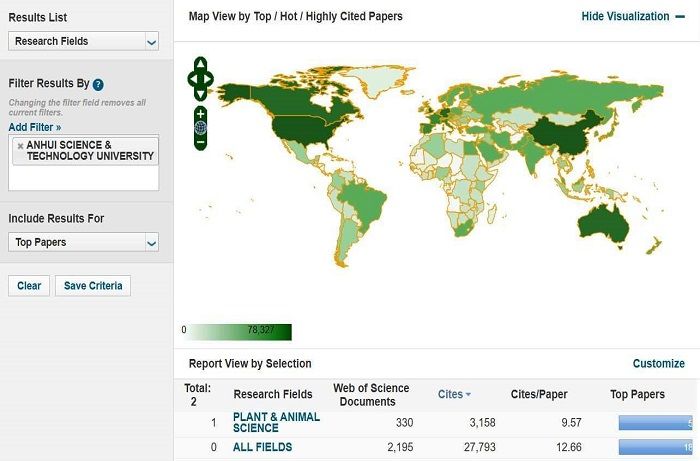Expand the Include Results For Top Papers dropdown
The width and height of the screenshot is (700, 461).
[83, 242]
